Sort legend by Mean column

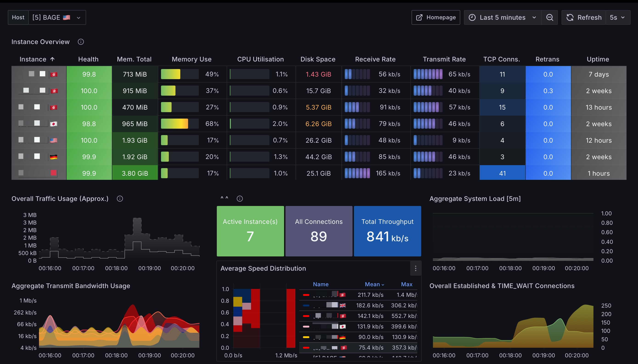pos(374,284)
